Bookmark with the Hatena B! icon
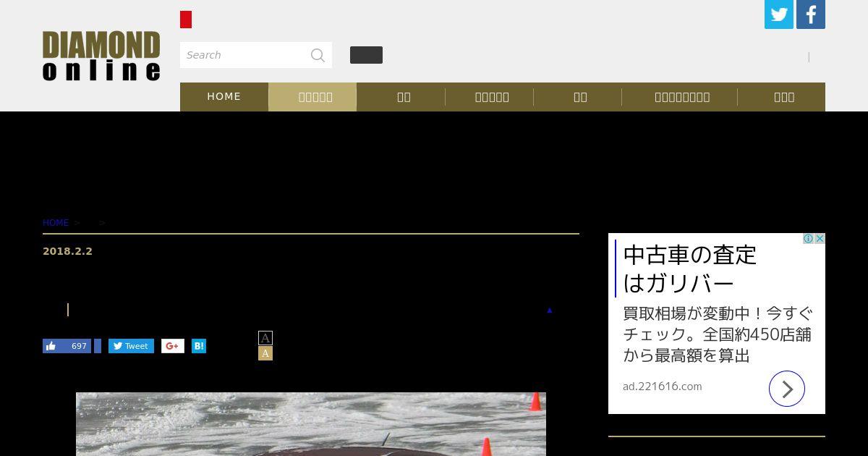 tap(199, 346)
